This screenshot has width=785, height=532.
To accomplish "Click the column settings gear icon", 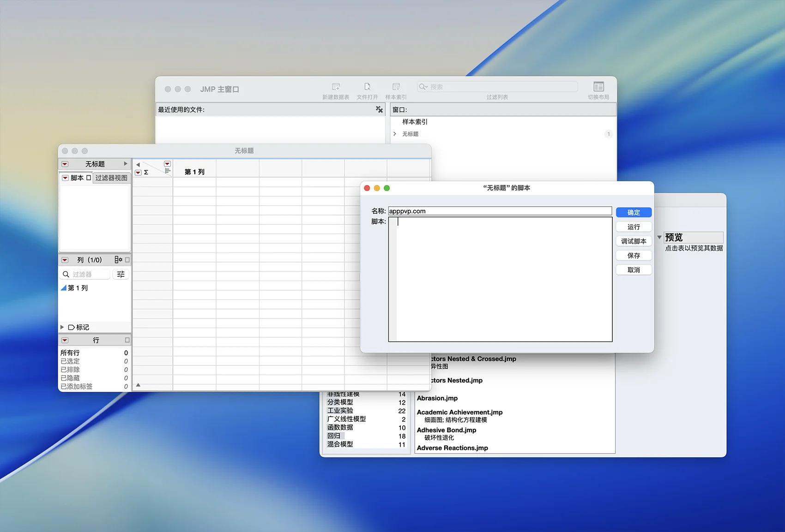I will coord(118,260).
